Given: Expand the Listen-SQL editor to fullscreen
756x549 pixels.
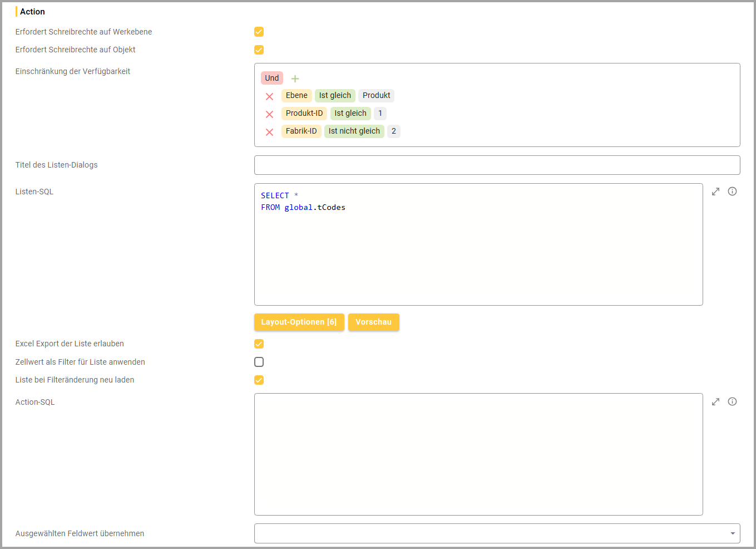Looking at the screenshot, I should coord(715,192).
